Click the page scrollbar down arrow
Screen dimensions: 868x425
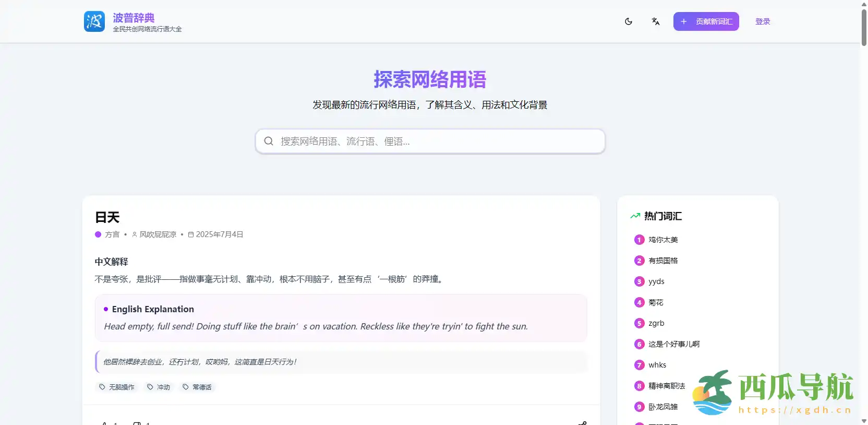[x=864, y=421]
